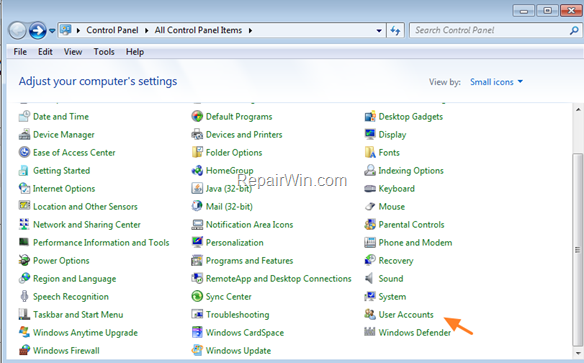Image resolution: width=584 pixels, height=363 pixels.
Task: Expand the address bar history dropdown arrow
Action: pyautogui.click(x=379, y=31)
